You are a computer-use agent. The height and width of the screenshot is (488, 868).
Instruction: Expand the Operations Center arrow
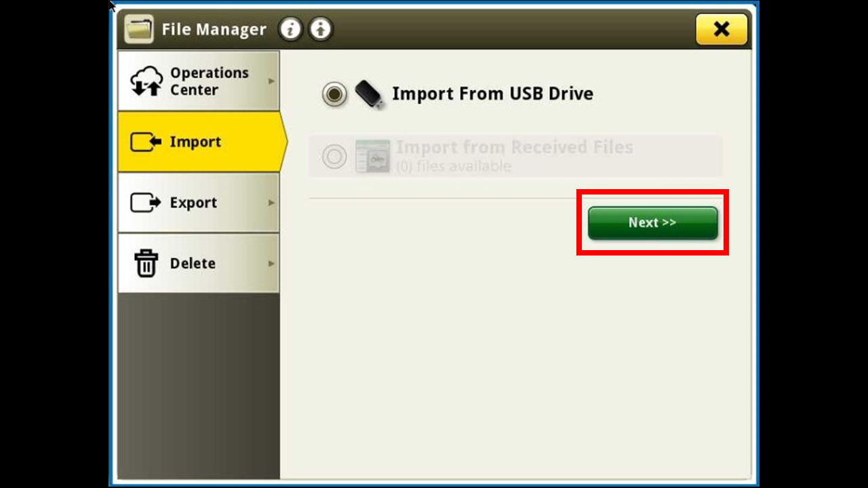[x=271, y=81]
